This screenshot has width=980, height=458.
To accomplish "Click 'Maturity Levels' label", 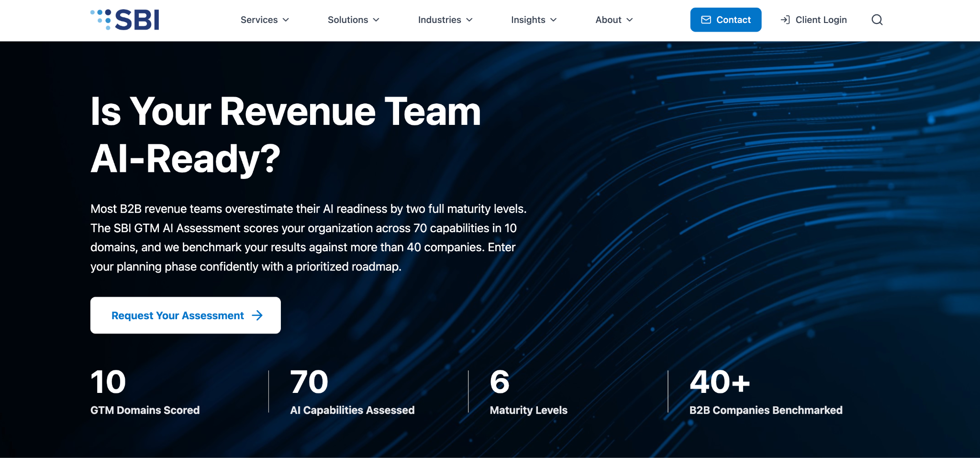I will [x=528, y=410].
